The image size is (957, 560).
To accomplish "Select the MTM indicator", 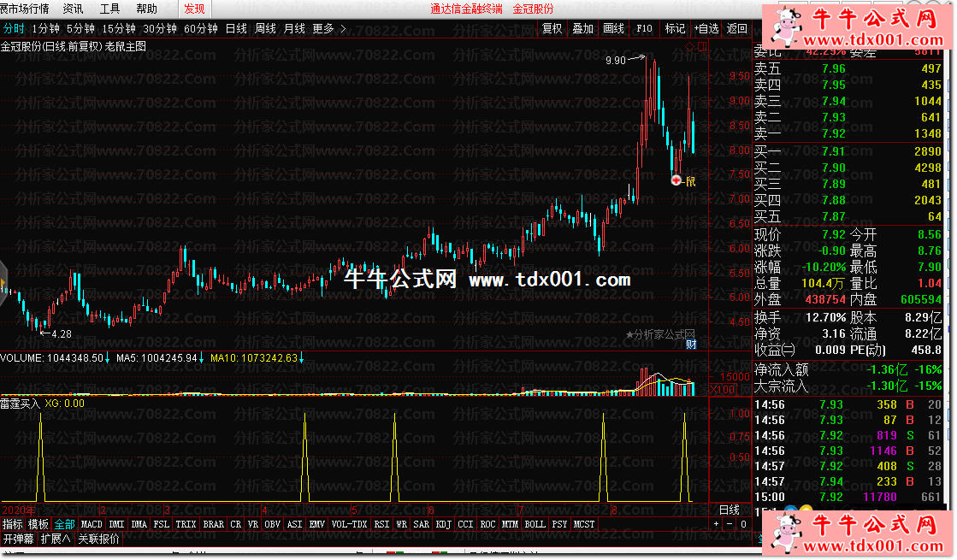I will pos(511,524).
